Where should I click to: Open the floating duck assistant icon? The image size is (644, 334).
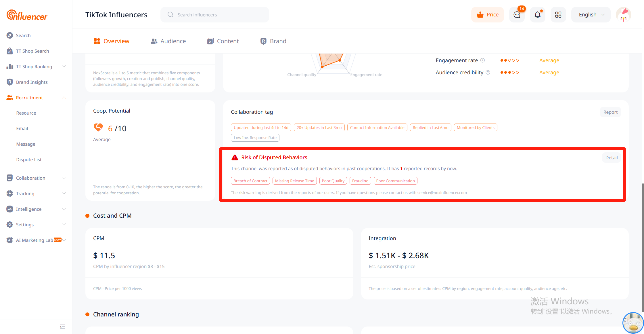[632, 323]
